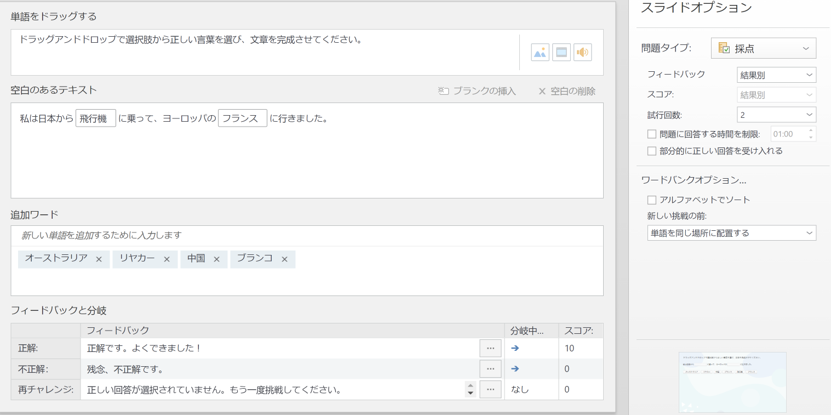Open the 試行回数 dropdown
The image size is (831, 415).
click(x=776, y=115)
